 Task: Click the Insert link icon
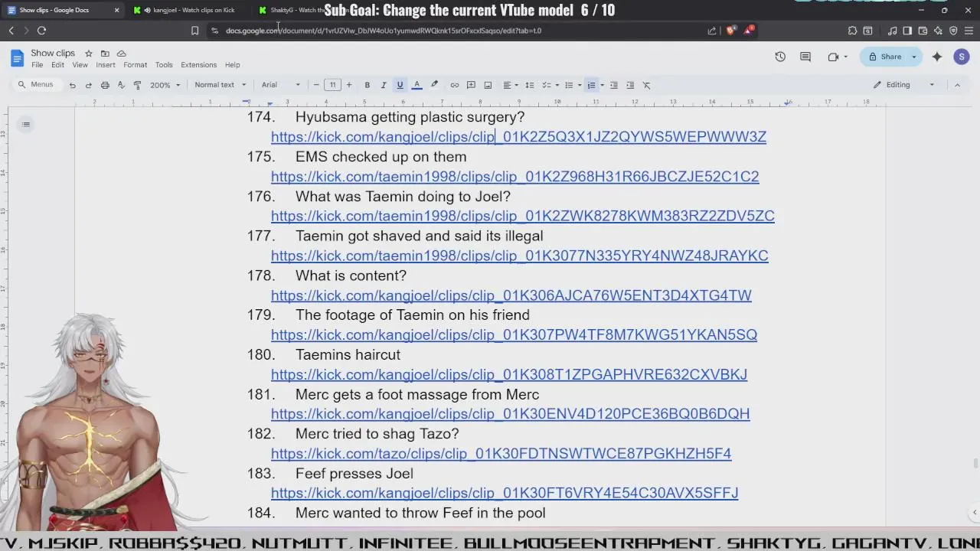coord(454,85)
